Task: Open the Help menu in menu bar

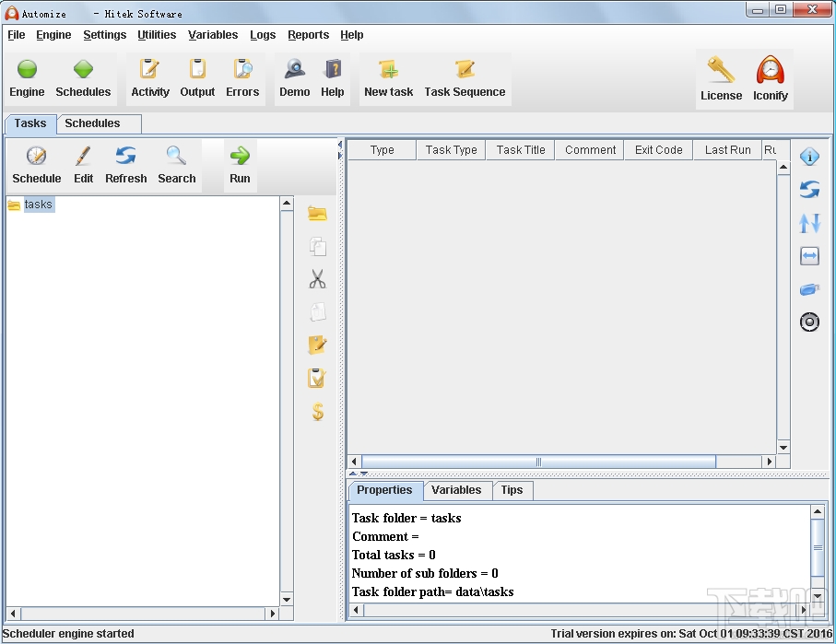Action: pos(352,35)
